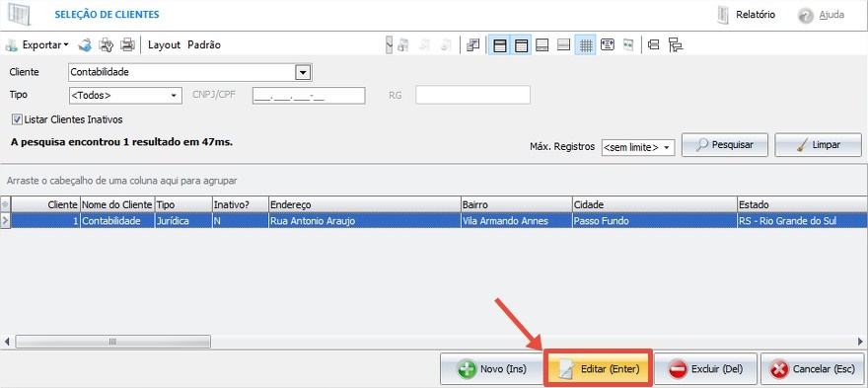Click the horizontal scrollbar thumb
868x388 pixels.
point(112,342)
